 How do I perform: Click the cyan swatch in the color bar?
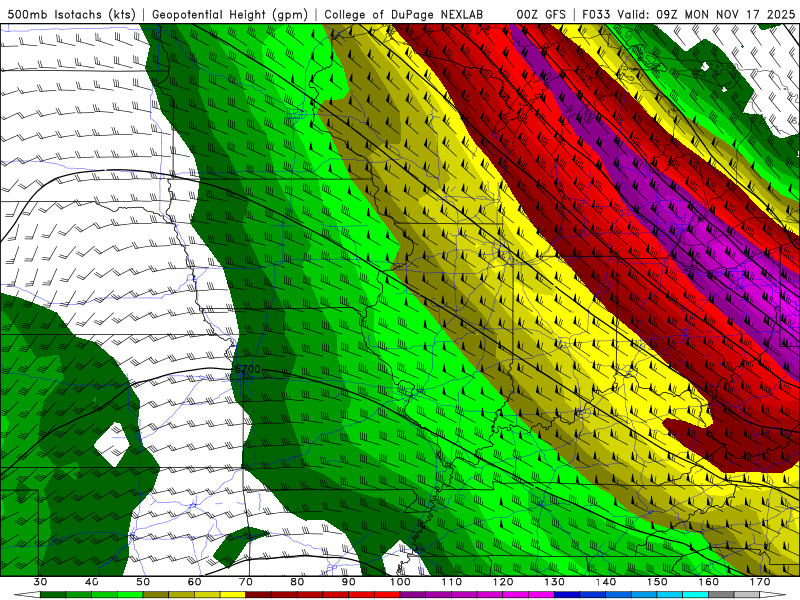(x=696, y=595)
